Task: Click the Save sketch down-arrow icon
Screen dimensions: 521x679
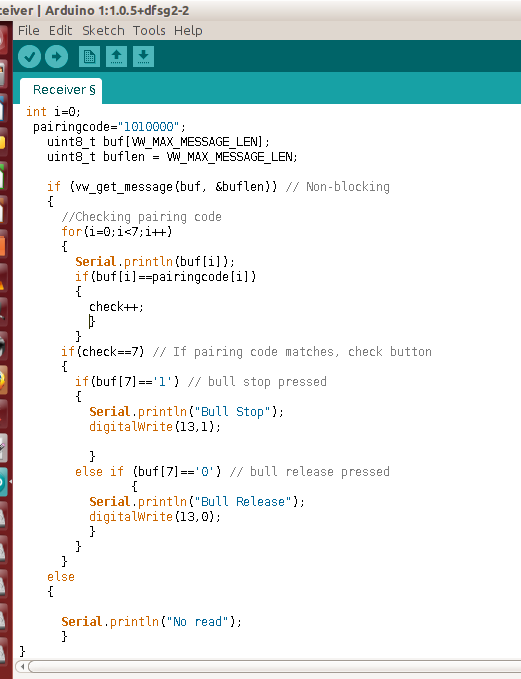Action: (143, 57)
